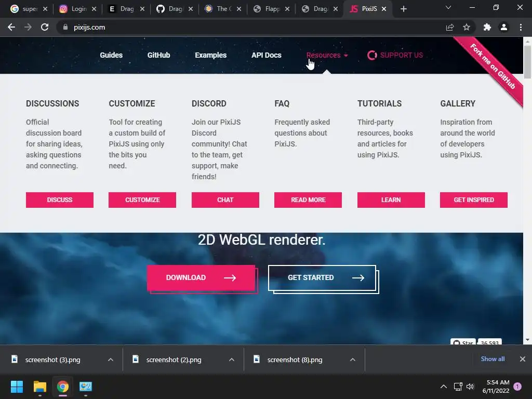Open screenshot (3).png download
532x399 pixels.
[x=52, y=360]
